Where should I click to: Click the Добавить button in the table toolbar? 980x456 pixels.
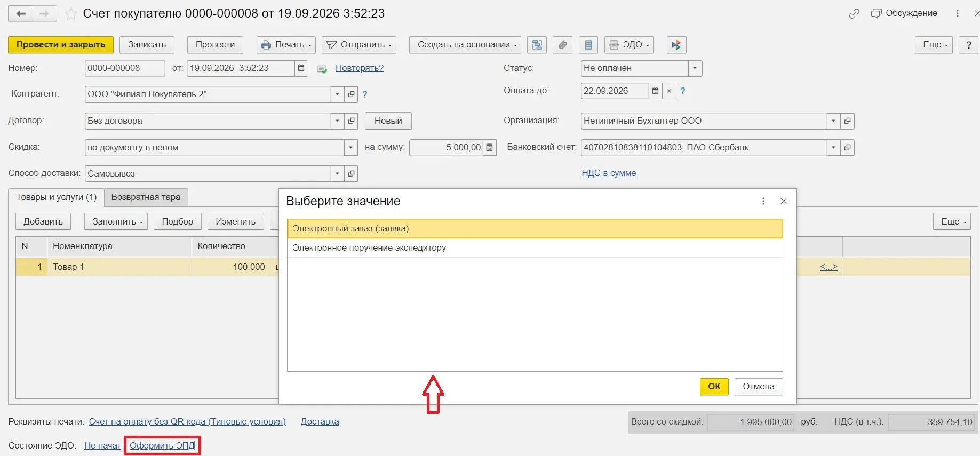click(43, 222)
